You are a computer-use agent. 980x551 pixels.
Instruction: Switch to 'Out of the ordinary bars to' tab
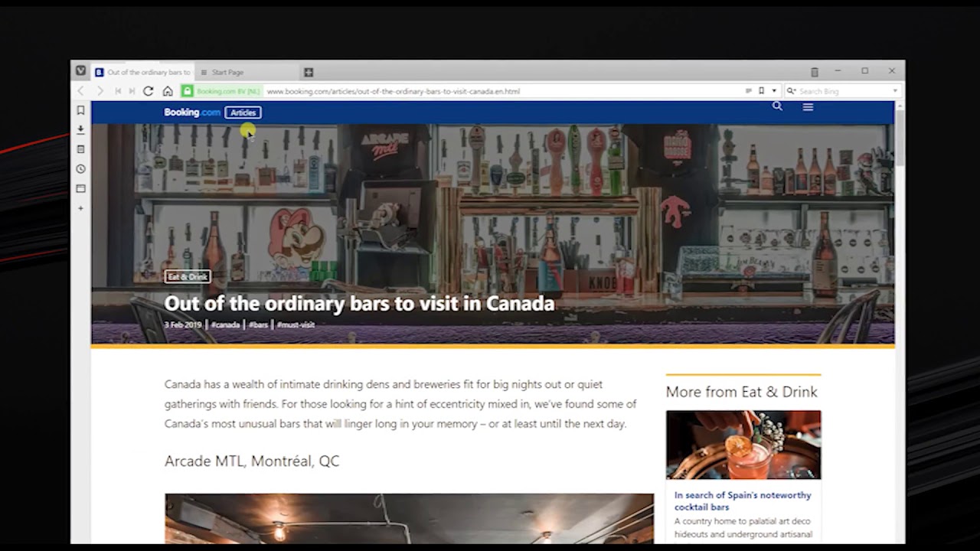pos(142,72)
